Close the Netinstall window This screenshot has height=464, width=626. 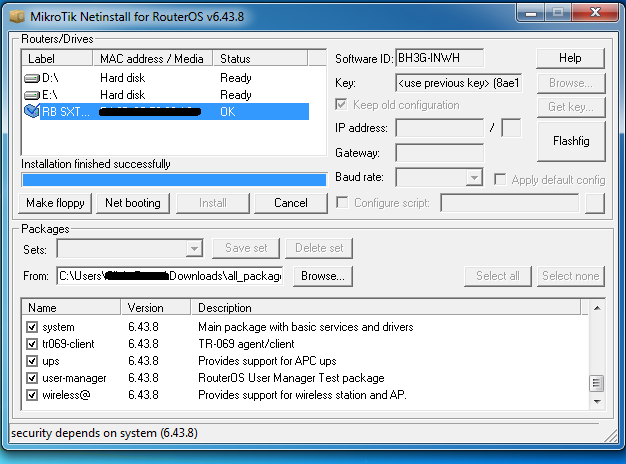point(595,13)
